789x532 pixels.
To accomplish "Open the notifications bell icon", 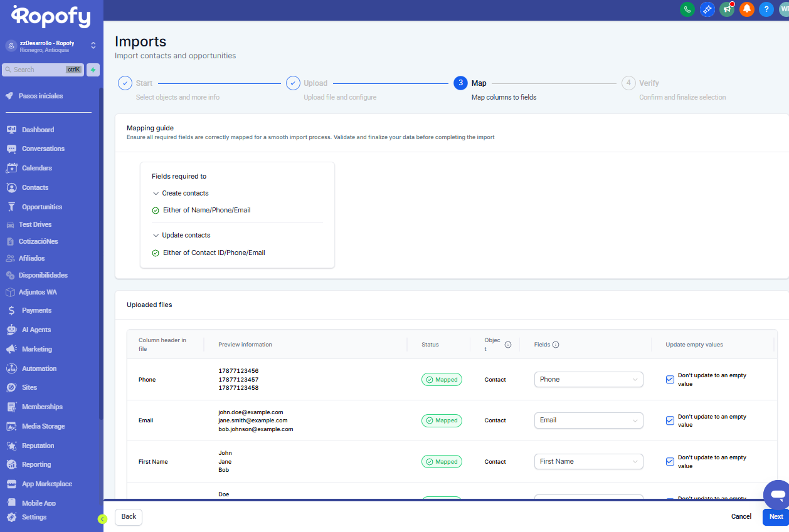I will tap(746, 9).
